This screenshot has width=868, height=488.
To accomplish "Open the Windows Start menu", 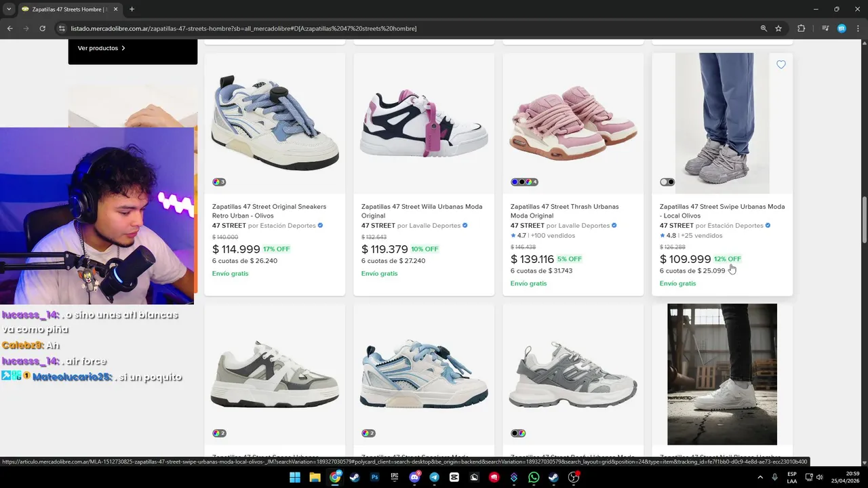I will (x=295, y=477).
